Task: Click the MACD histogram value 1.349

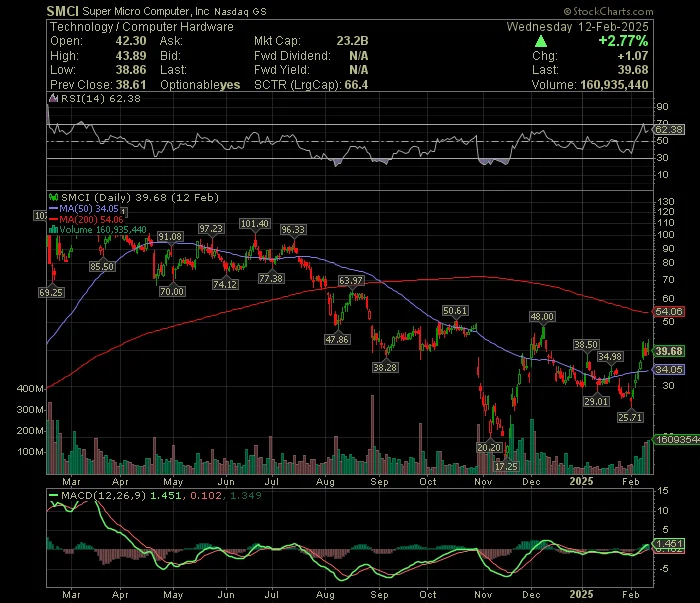Action: tap(246, 495)
